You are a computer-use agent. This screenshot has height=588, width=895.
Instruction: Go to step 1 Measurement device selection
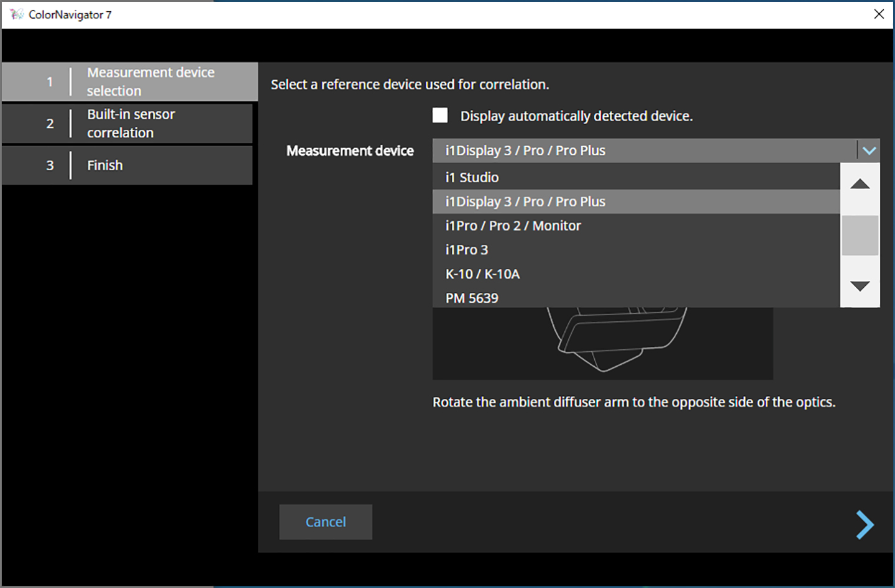[x=130, y=81]
